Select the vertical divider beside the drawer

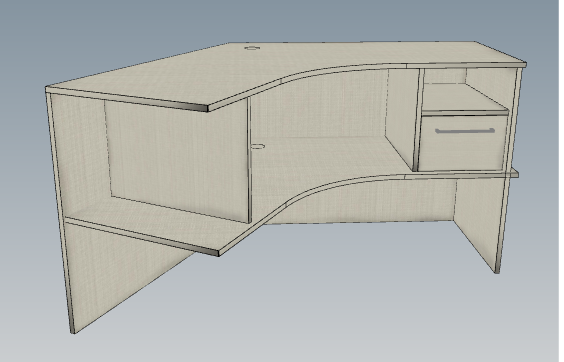point(419,119)
